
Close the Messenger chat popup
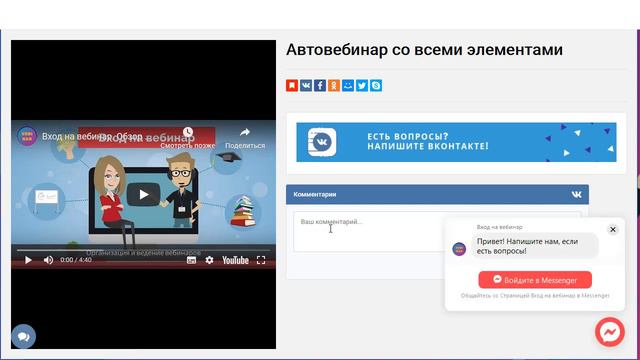click(x=613, y=229)
